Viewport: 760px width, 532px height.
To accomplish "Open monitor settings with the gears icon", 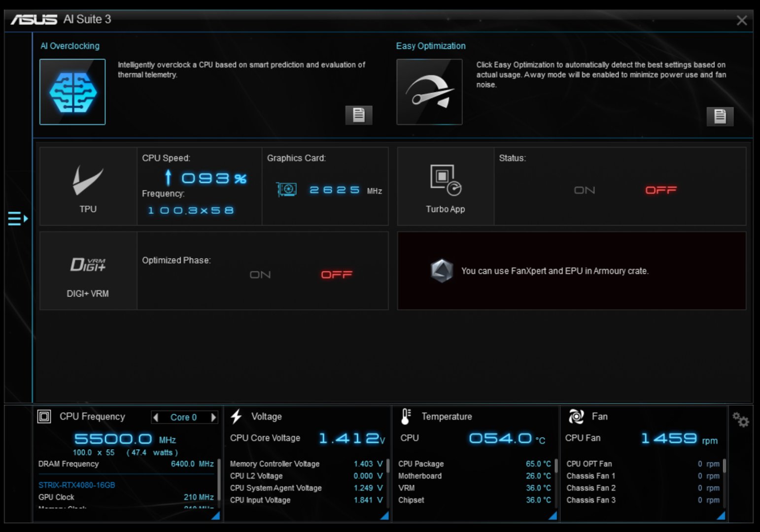I will click(x=741, y=420).
